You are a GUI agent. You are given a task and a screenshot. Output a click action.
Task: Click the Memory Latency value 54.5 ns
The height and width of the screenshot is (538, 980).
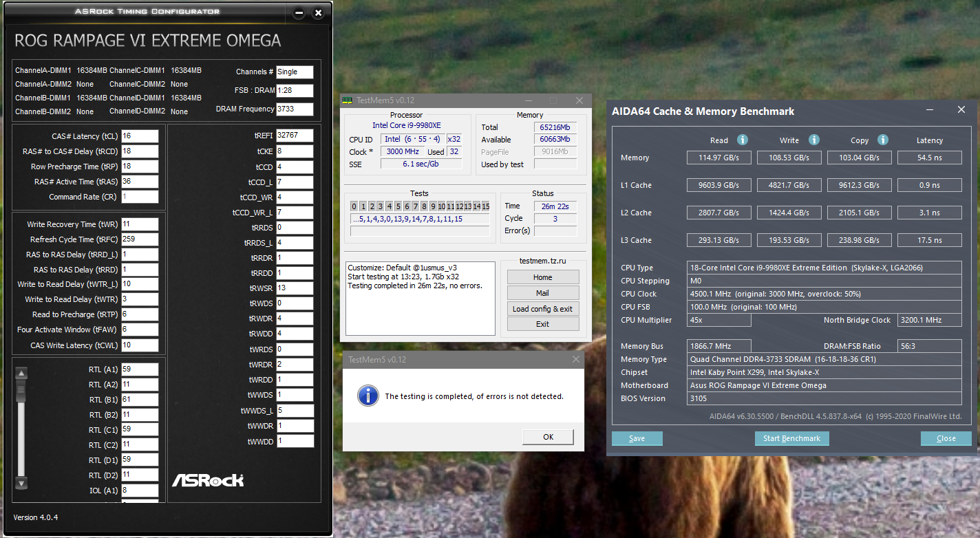(929, 158)
